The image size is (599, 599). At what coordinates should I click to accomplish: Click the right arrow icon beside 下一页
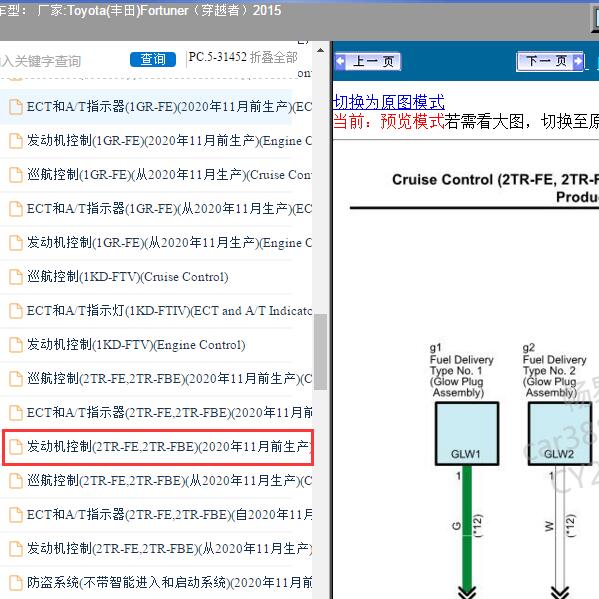pos(578,61)
